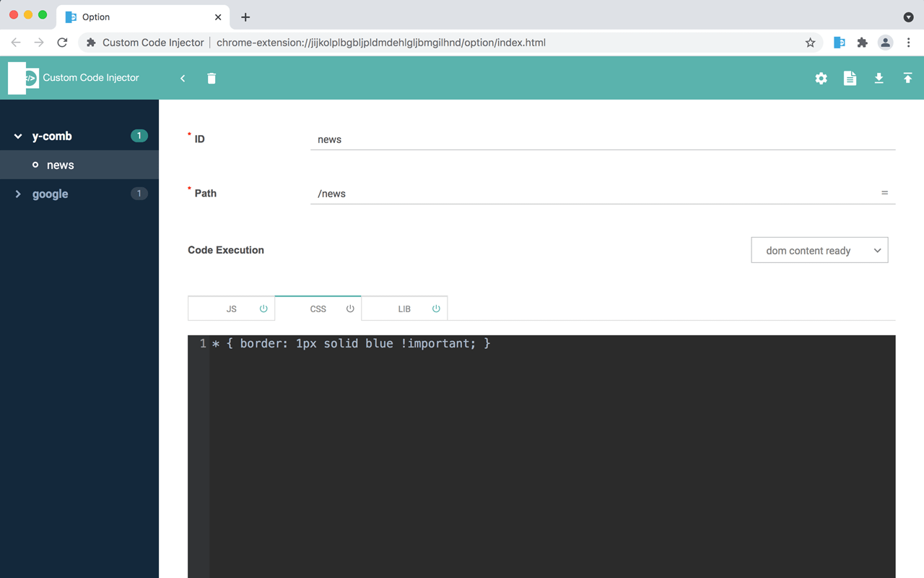This screenshot has width=924, height=578.
Task: Open the tab search dropdown arrow
Action: 908,17
